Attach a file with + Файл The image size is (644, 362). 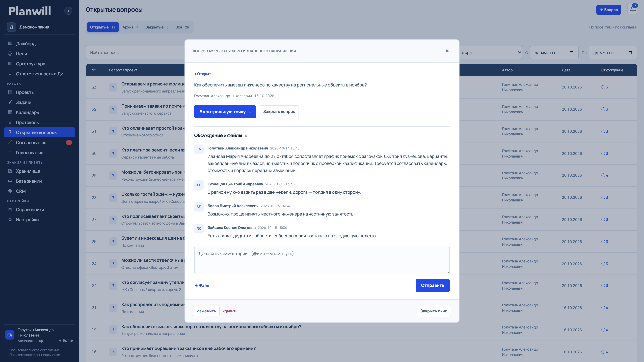click(x=202, y=285)
